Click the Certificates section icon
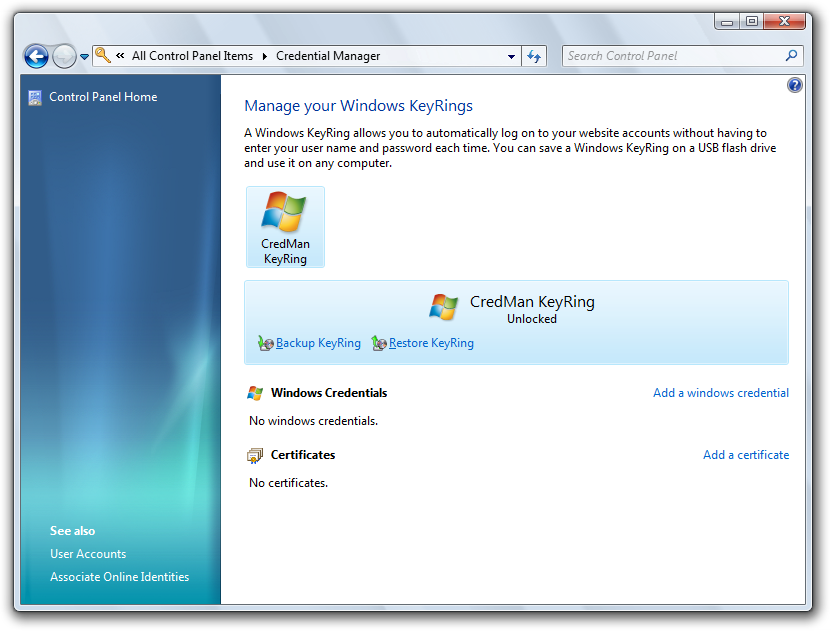The image size is (832, 632). (255, 455)
